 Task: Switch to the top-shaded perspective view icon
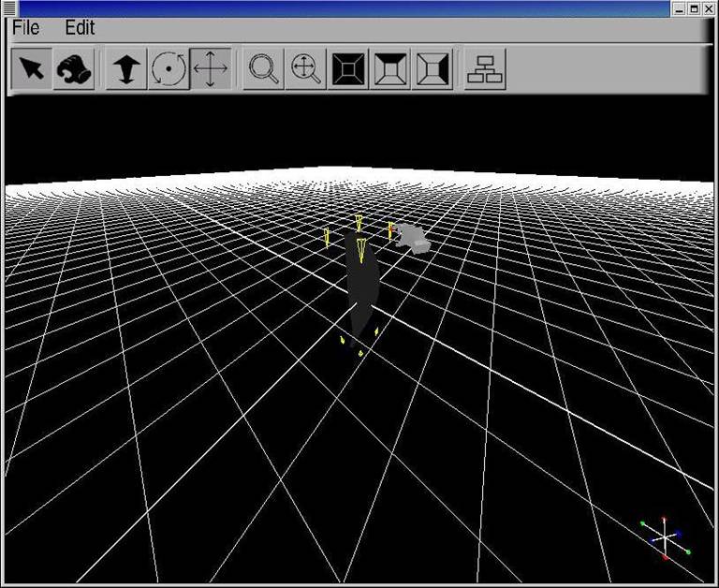(390, 68)
